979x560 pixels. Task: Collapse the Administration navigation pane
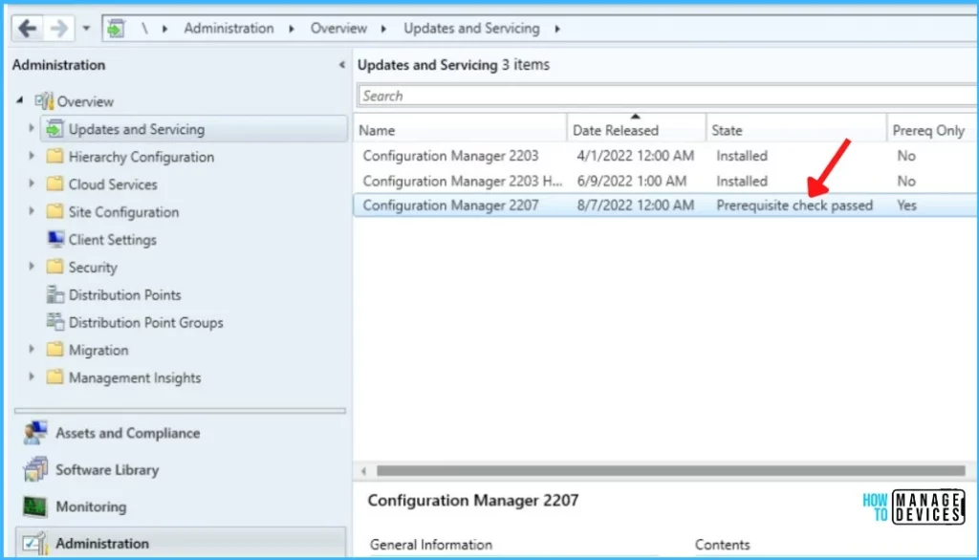pos(341,65)
